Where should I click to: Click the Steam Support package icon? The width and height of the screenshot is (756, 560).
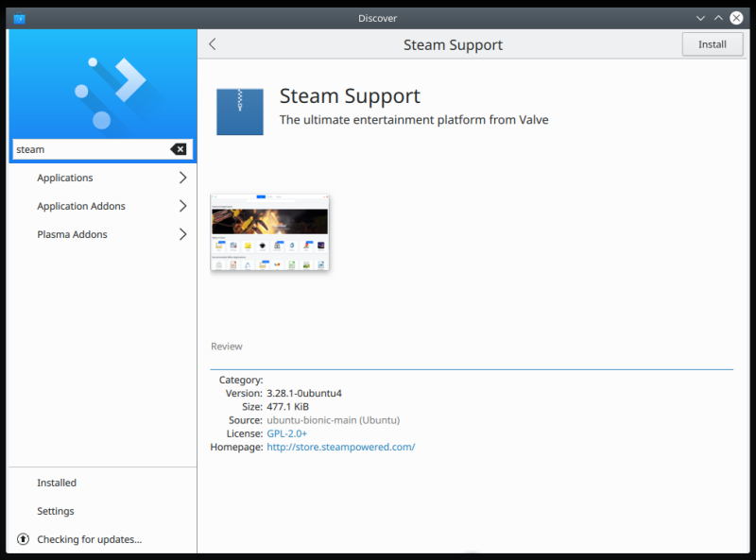(x=239, y=111)
